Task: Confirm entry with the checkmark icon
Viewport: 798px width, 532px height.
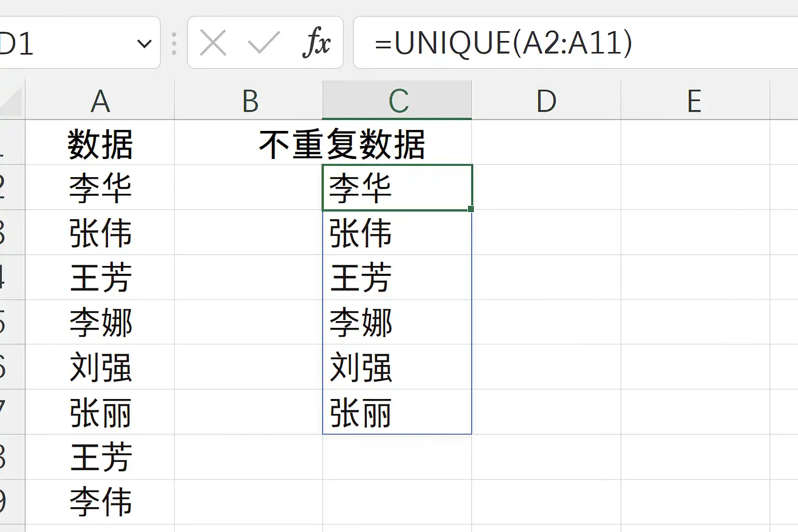Action: [264, 43]
